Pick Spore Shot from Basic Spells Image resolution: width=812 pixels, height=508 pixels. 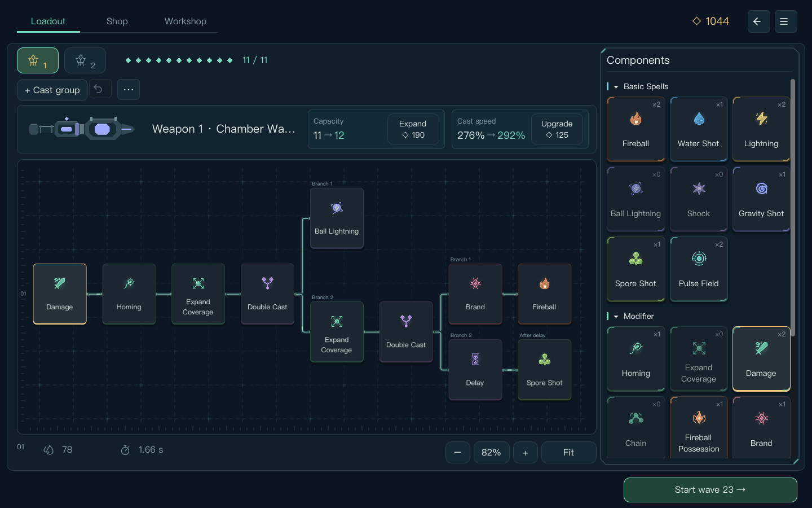pyautogui.click(x=636, y=269)
